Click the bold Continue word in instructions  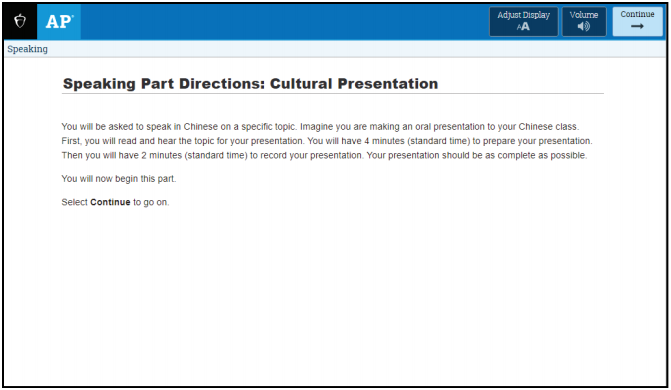pyautogui.click(x=110, y=202)
